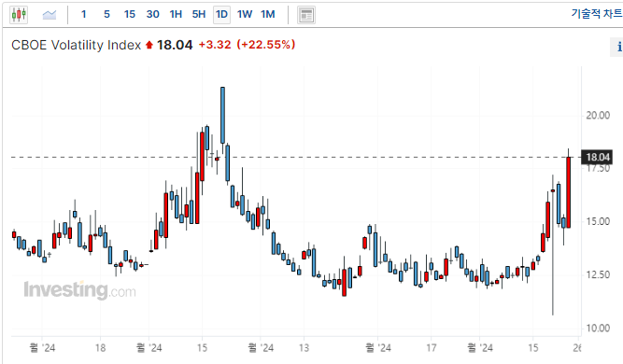Select the 1H interval
Image resolution: width=623 pixels, height=364 pixels.
click(176, 14)
